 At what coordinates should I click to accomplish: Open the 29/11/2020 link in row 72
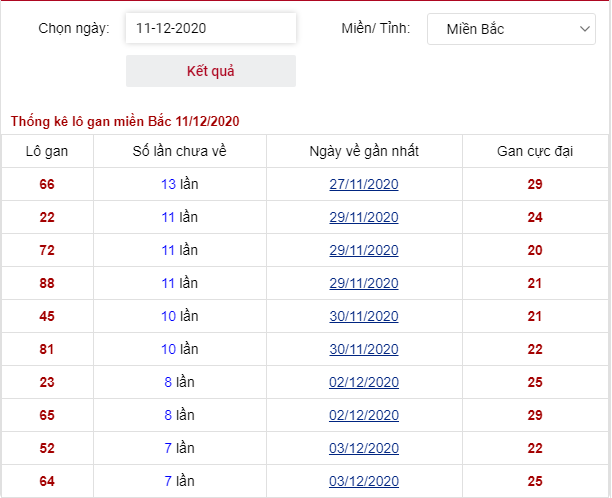pyautogui.click(x=364, y=250)
